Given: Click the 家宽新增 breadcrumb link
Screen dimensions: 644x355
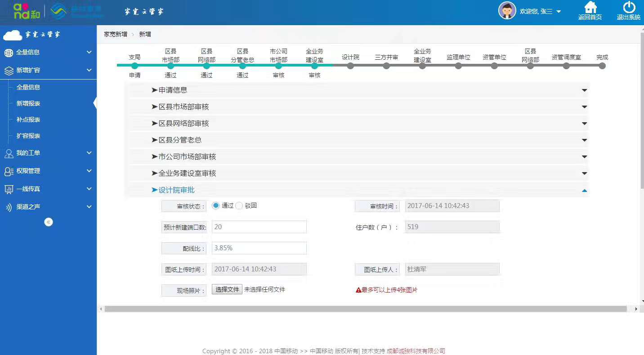Looking at the screenshot, I should [x=116, y=34].
